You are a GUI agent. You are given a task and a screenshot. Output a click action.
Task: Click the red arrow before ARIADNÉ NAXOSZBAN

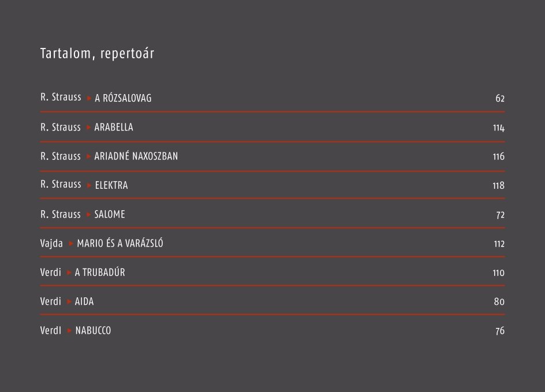(x=89, y=156)
